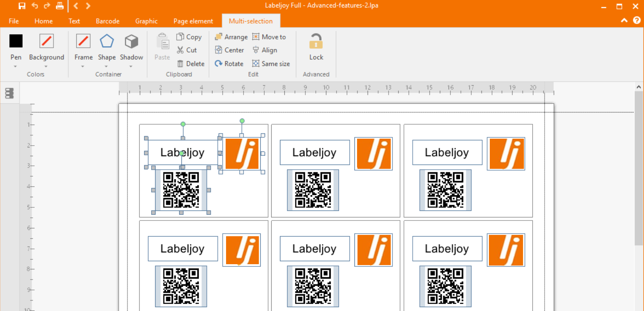Select Labeljoy text in top-right label
Viewport: 644px width, 311px height.
(447, 153)
